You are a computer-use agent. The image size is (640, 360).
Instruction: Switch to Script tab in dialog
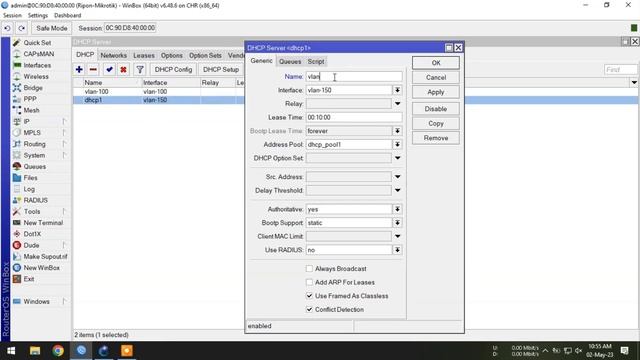click(316, 62)
